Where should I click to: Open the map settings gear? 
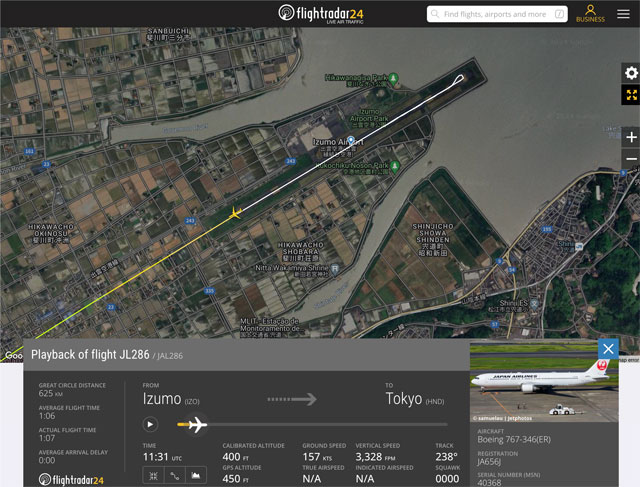click(x=630, y=73)
